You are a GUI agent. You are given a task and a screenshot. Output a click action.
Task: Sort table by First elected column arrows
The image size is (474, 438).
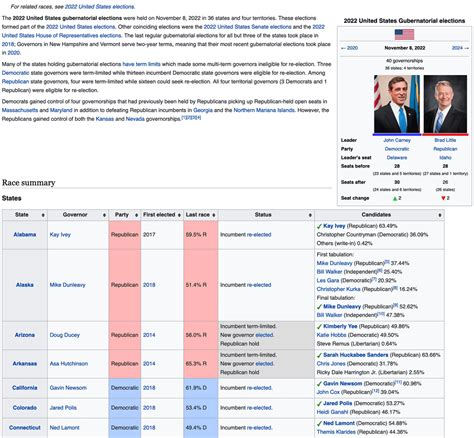(x=179, y=215)
